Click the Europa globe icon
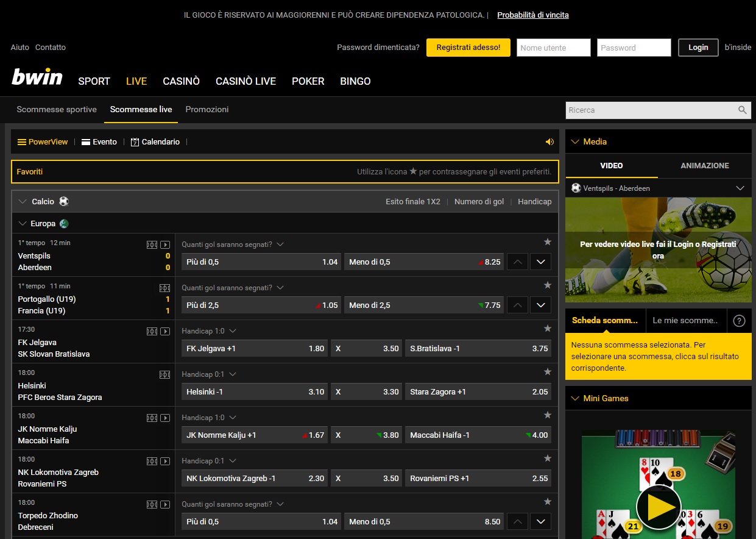 [x=64, y=223]
